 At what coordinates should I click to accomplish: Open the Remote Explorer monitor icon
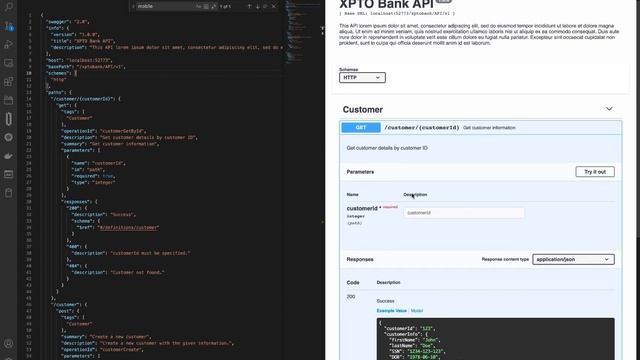point(9,63)
